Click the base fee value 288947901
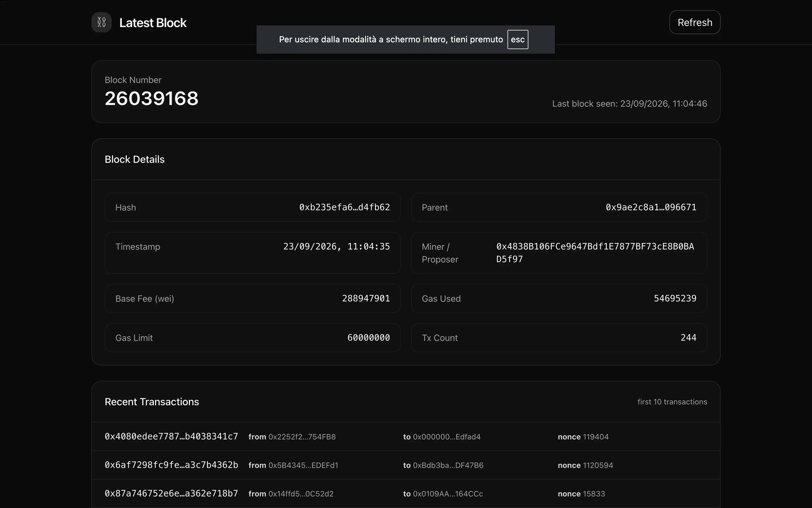The height and width of the screenshot is (508, 812). pos(366,298)
